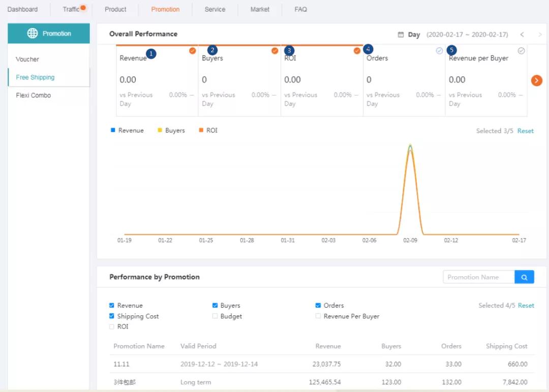Screen dimensions: 549x392
Task: Focus the Promotion Name search field
Action: (x=478, y=277)
